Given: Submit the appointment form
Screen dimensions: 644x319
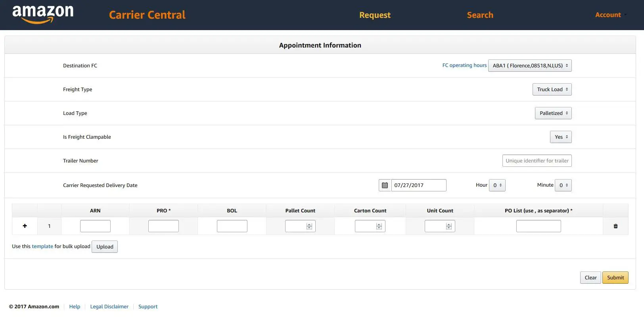Looking at the screenshot, I should pyautogui.click(x=615, y=277).
